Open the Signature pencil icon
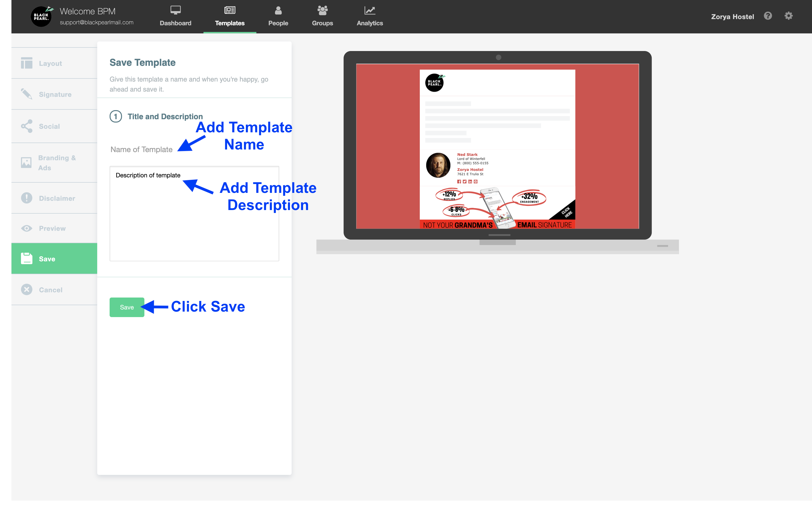Image resolution: width=812 pixels, height=514 pixels. coord(27,94)
